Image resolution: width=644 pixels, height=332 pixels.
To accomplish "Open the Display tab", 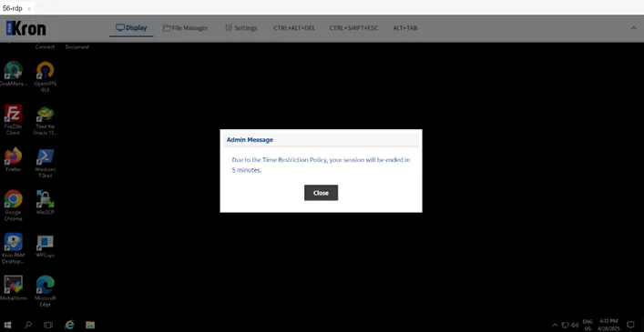I will (131, 28).
